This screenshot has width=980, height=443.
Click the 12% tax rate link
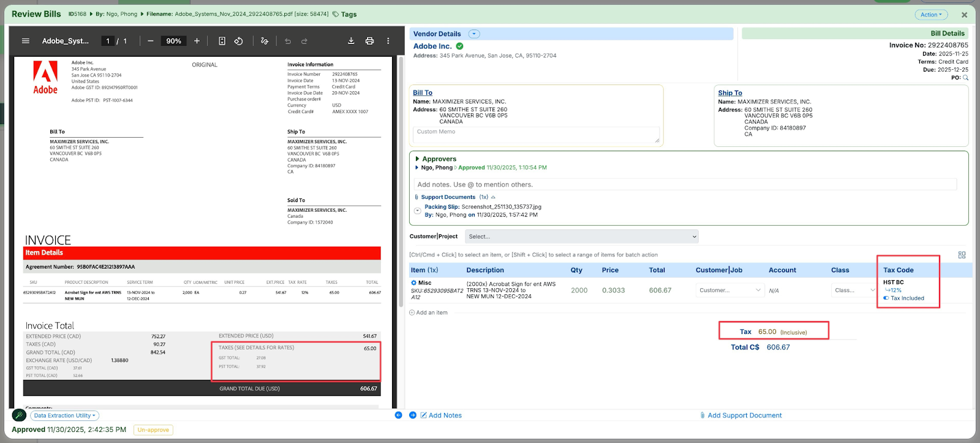point(895,290)
